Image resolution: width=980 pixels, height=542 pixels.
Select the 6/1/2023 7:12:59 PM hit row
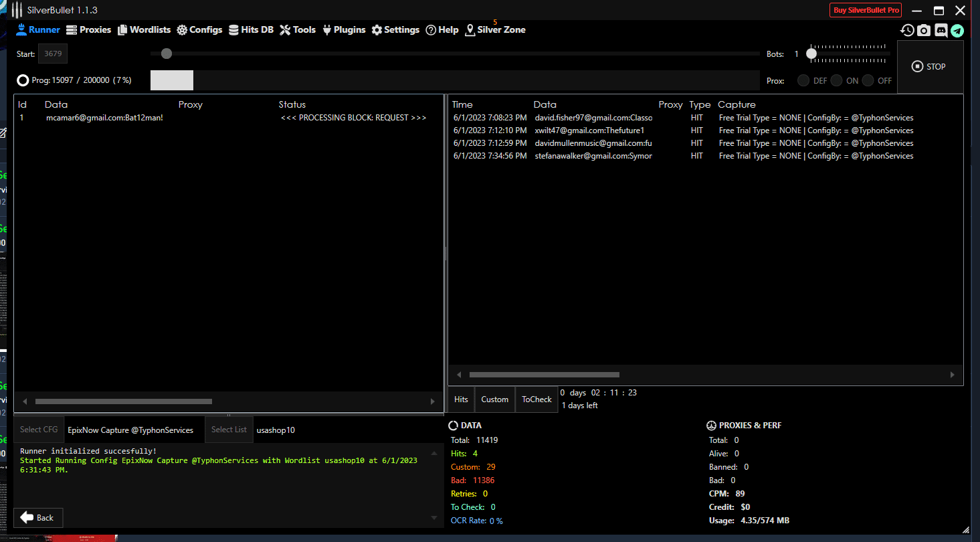[x=705, y=143]
